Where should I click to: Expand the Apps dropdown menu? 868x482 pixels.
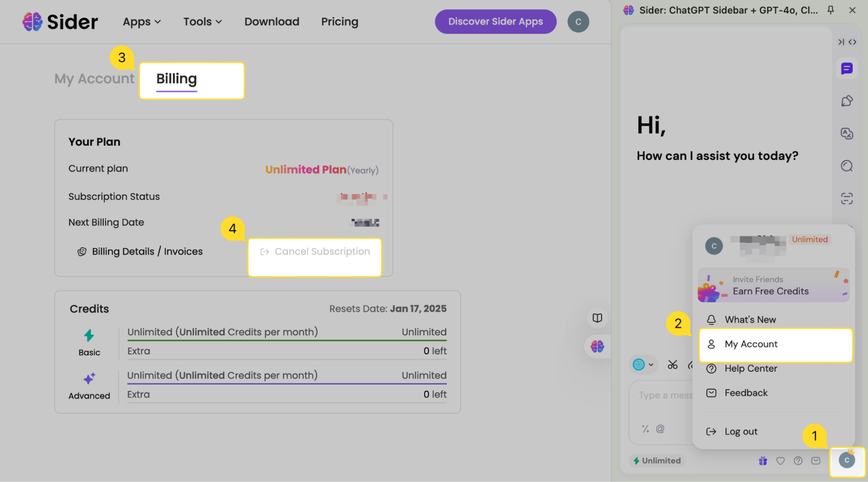click(x=142, y=22)
